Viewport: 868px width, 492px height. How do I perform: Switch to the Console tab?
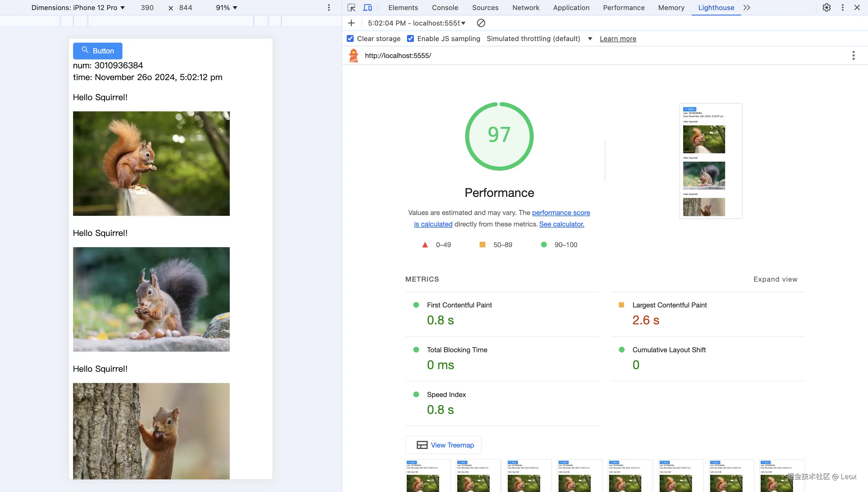pos(445,7)
